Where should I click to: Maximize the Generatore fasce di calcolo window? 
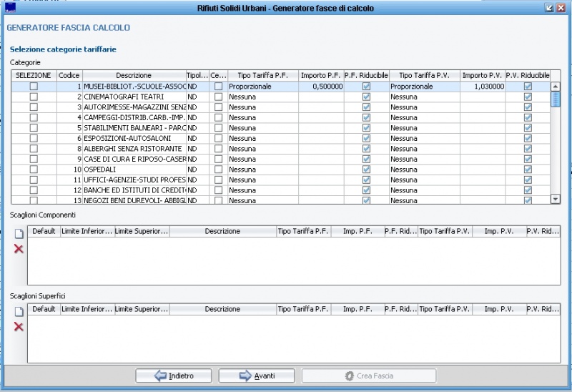[549, 8]
